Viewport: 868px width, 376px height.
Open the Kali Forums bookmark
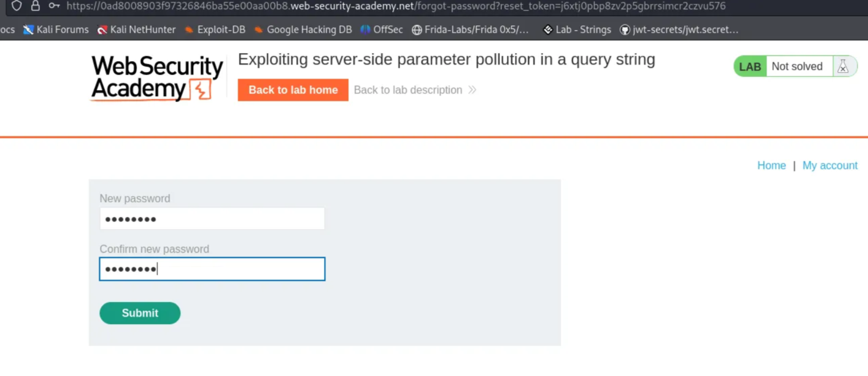pos(56,30)
